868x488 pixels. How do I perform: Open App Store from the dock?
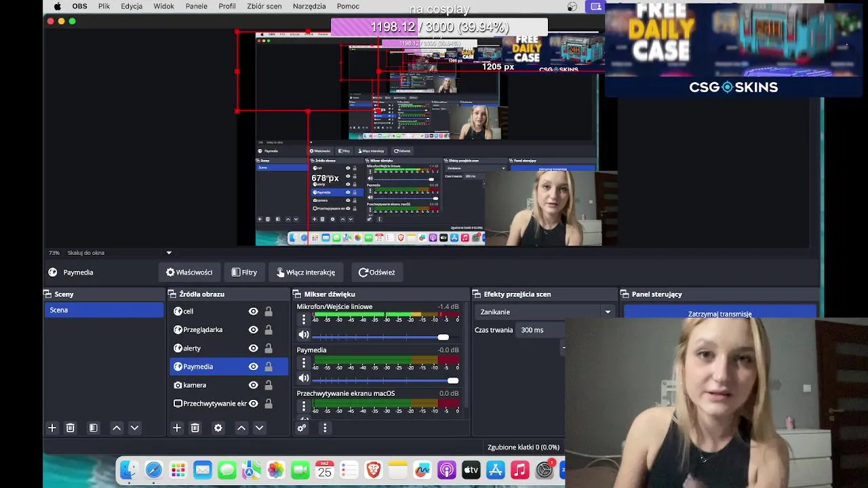(x=495, y=470)
